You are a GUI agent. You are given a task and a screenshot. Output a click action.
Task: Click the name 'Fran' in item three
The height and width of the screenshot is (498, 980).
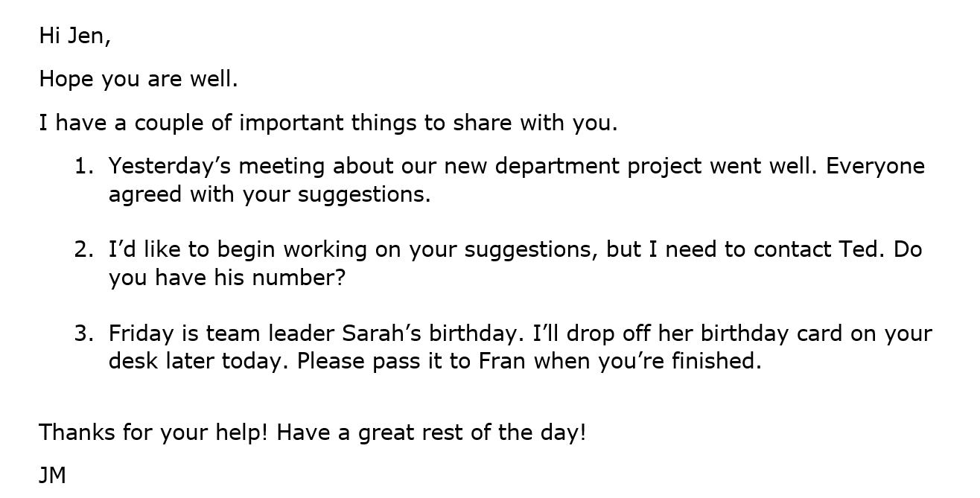pos(503,361)
